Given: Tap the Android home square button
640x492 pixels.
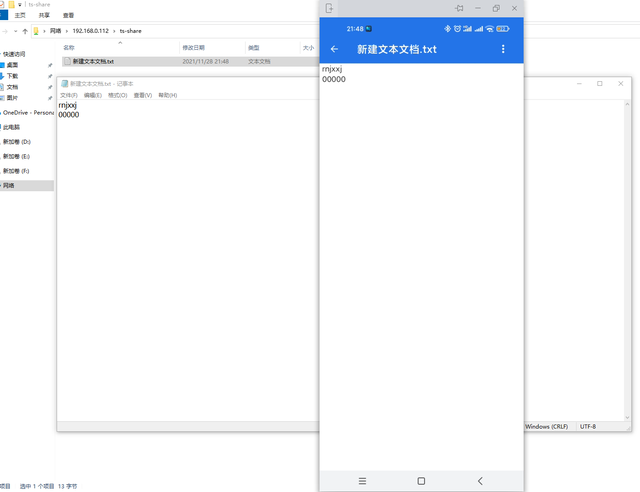Looking at the screenshot, I should click(x=421, y=481).
